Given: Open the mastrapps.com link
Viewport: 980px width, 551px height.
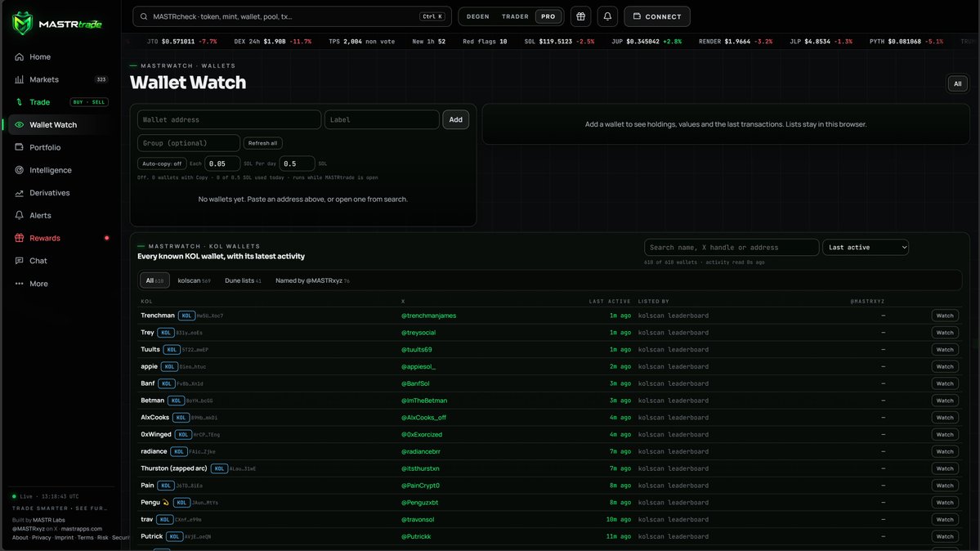Looking at the screenshot, I should pyautogui.click(x=81, y=529).
